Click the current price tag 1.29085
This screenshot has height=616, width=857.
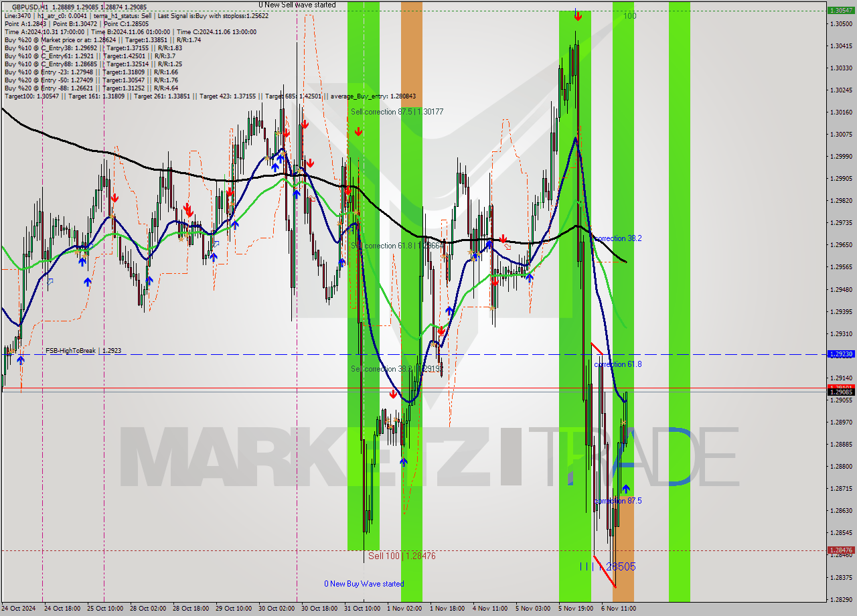pos(841,392)
